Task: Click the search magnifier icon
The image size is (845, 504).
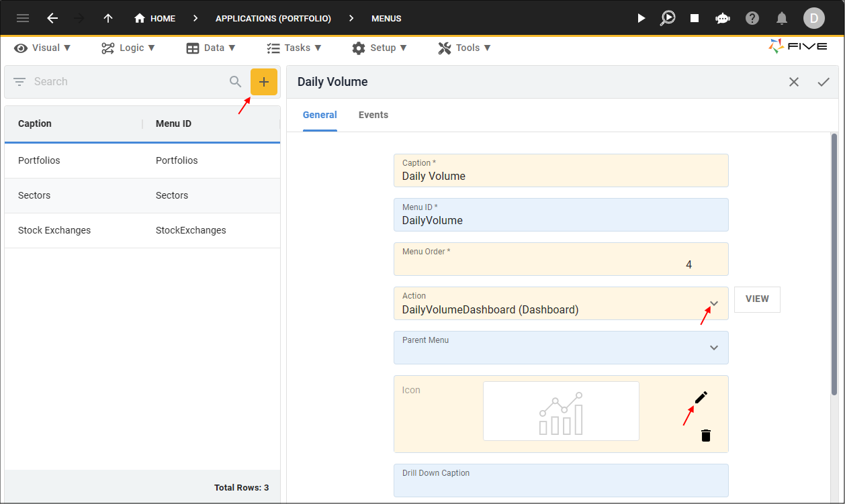Action: [x=235, y=81]
